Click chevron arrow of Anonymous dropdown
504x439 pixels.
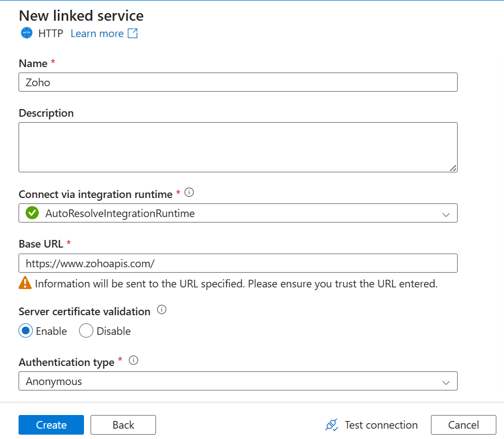tap(446, 382)
